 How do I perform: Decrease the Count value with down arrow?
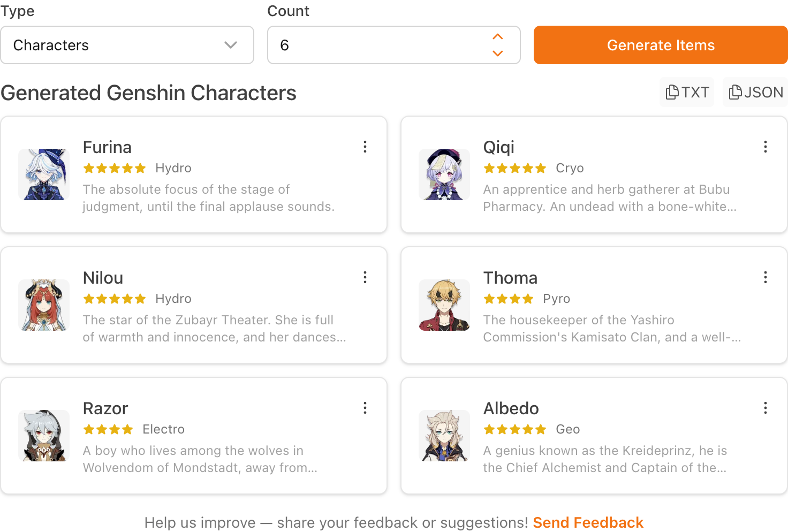pyautogui.click(x=498, y=53)
